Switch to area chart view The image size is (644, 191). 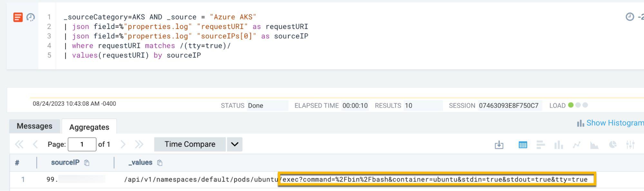[594, 145]
